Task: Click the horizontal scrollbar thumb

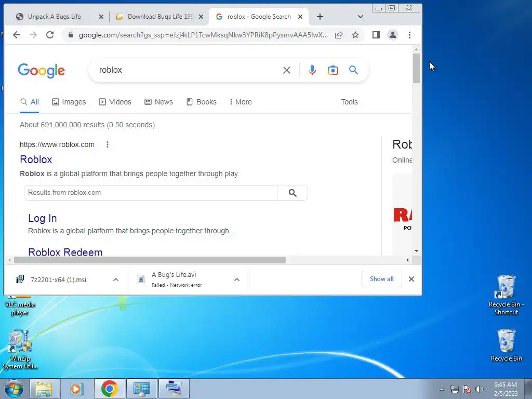Action: 150,260
